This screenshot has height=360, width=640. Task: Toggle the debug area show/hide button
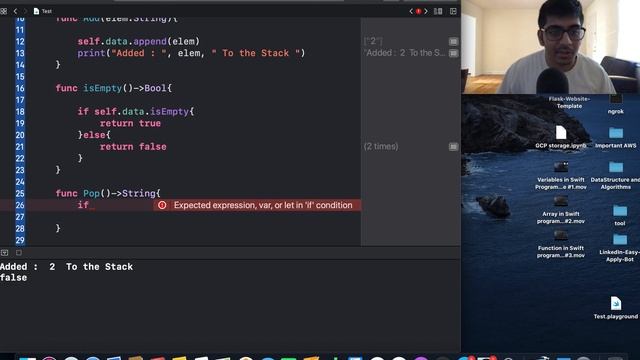point(4,253)
